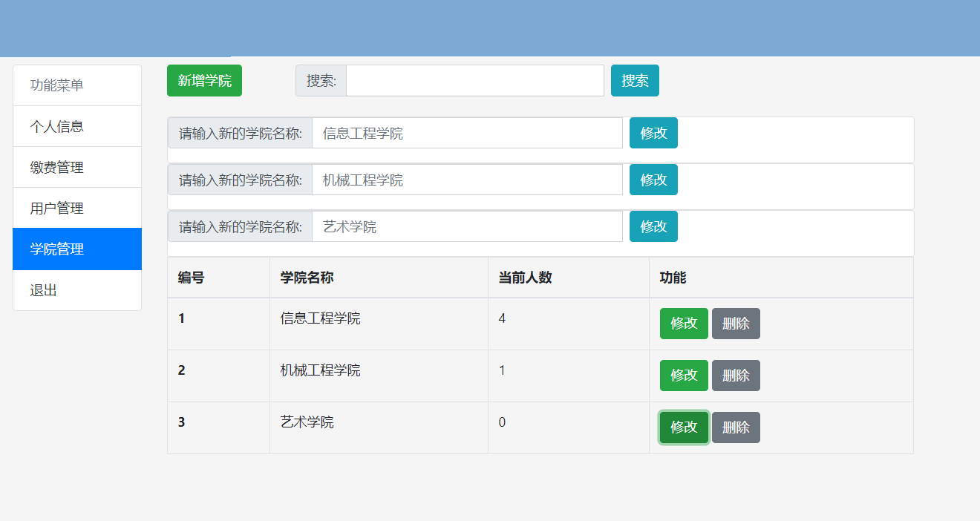Select the highlighted 学院管理 menu item

(x=77, y=249)
